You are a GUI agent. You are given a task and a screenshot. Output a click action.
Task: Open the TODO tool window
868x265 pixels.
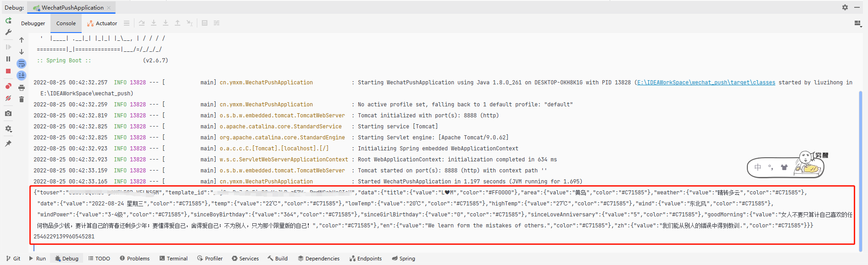(99, 259)
